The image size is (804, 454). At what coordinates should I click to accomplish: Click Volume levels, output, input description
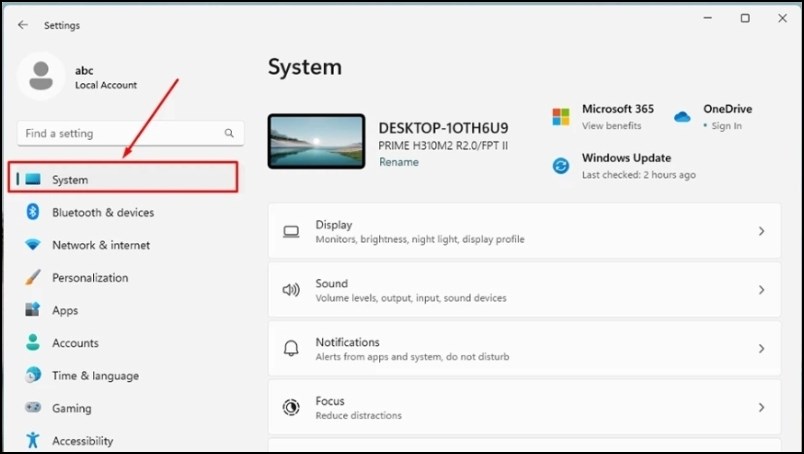pyautogui.click(x=411, y=298)
